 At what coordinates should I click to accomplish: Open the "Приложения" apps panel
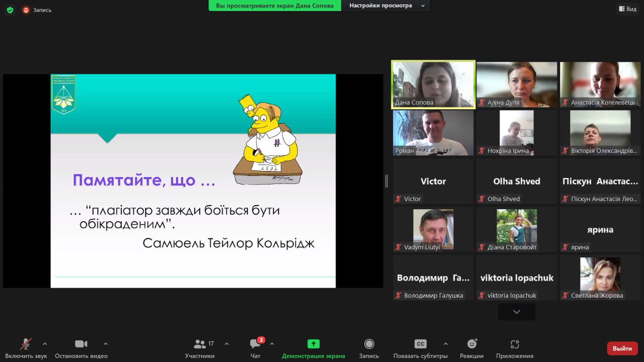(x=514, y=348)
